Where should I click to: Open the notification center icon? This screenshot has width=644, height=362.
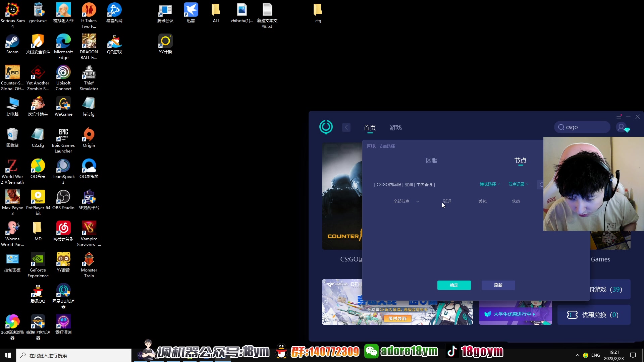[633, 355]
